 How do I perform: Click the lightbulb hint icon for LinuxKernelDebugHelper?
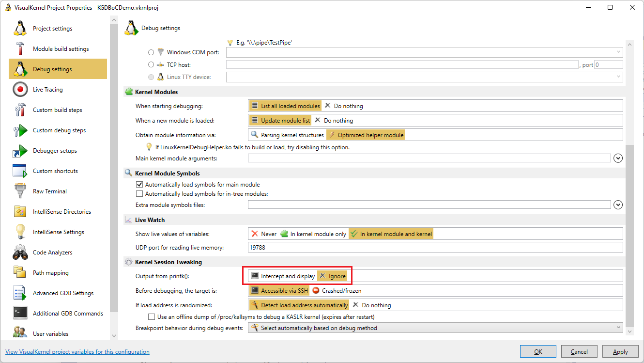click(149, 147)
